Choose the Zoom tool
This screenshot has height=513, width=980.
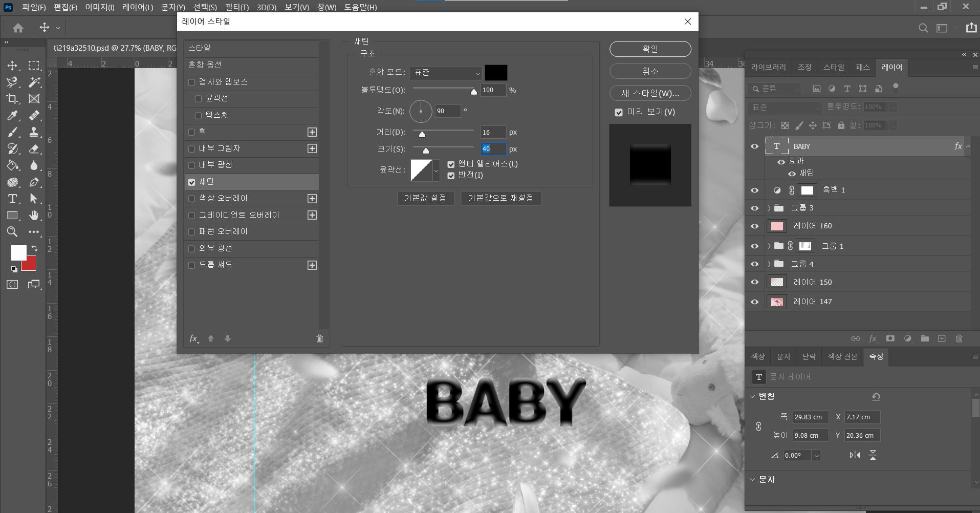point(12,232)
